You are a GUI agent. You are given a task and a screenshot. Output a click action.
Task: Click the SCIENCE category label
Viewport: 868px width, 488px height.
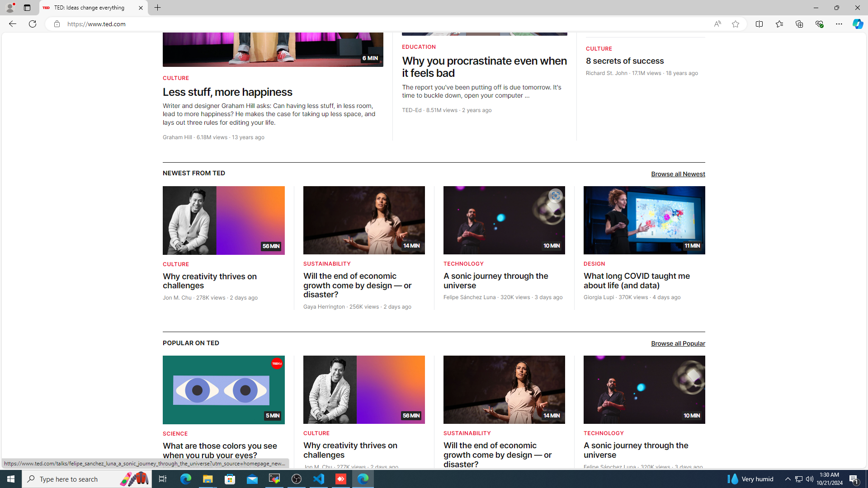click(x=175, y=434)
